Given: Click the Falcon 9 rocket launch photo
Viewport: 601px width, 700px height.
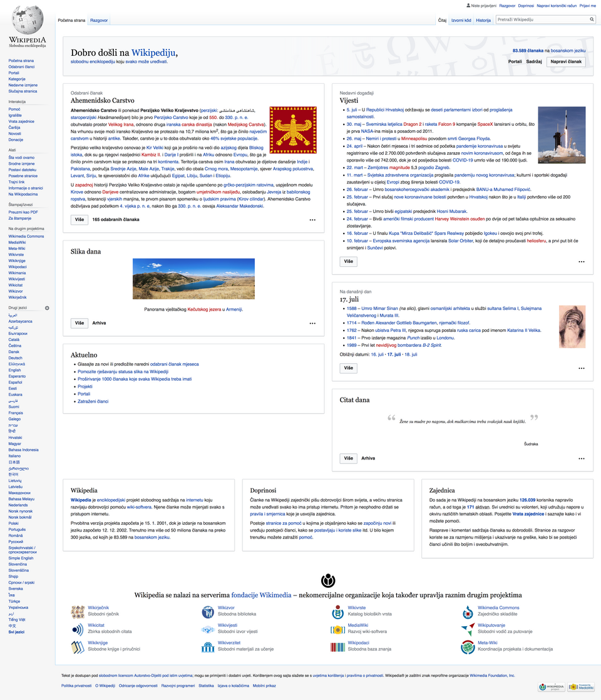Looking at the screenshot, I should (562, 135).
